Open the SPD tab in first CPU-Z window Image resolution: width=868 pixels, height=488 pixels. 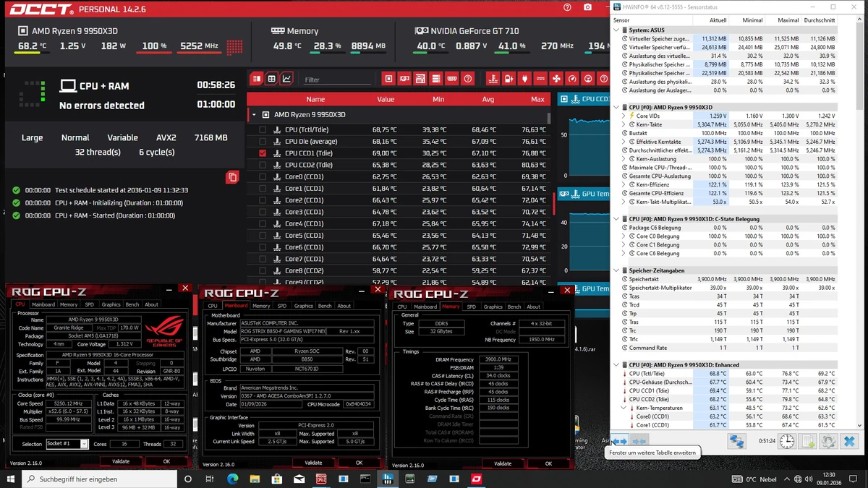[90, 304]
